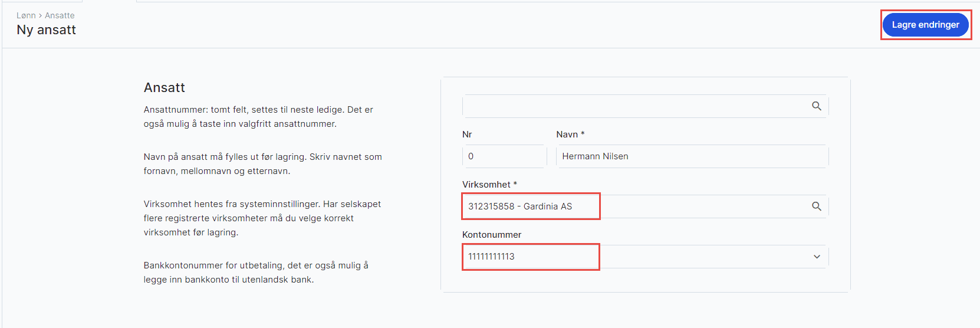The image size is (980, 328).
Task: Expand the Kontonummer dropdown chevron
Action: coord(817,257)
